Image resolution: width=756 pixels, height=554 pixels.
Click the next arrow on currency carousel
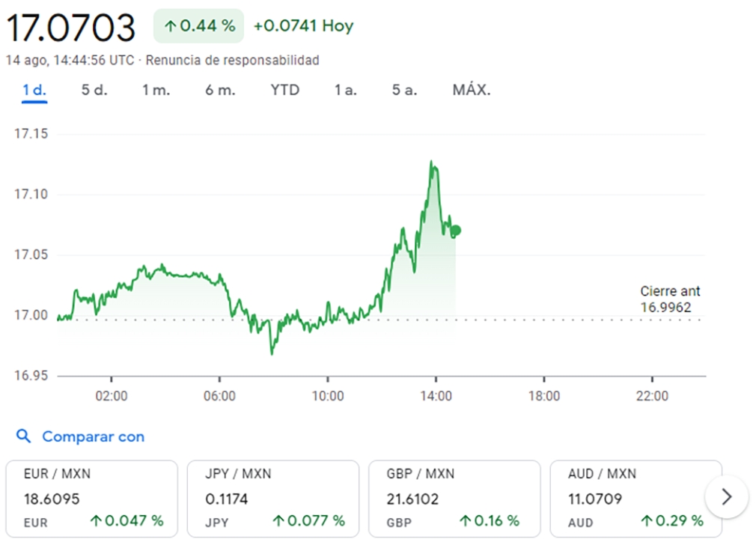tap(725, 497)
